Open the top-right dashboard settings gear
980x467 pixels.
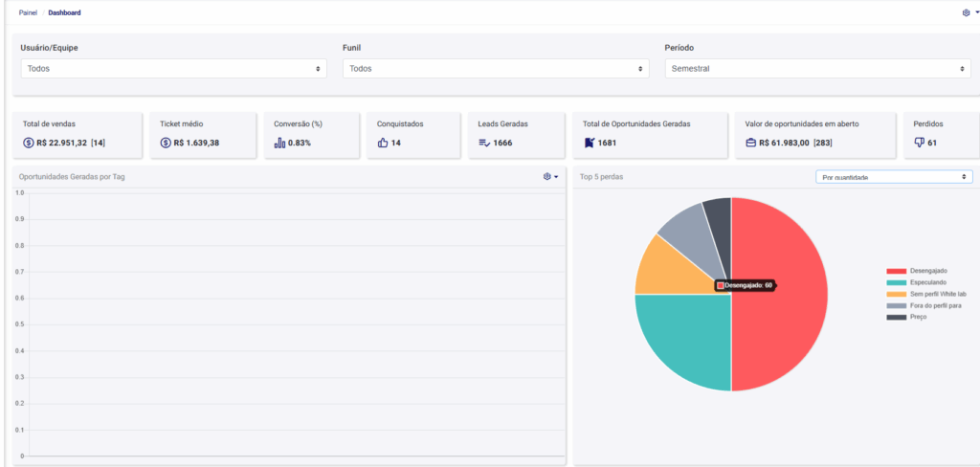click(969, 12)
